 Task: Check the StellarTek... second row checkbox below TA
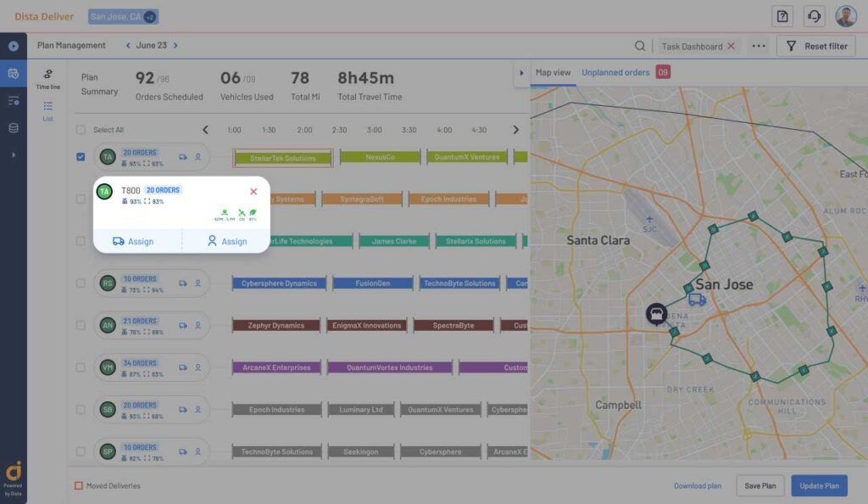(x=81, y=199)
